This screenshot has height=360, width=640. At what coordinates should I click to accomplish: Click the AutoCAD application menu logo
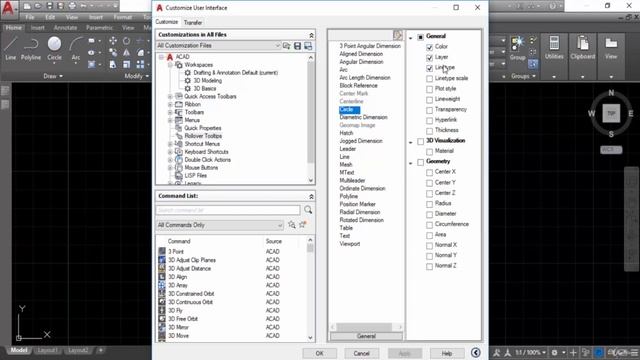(x=8, y=9)
